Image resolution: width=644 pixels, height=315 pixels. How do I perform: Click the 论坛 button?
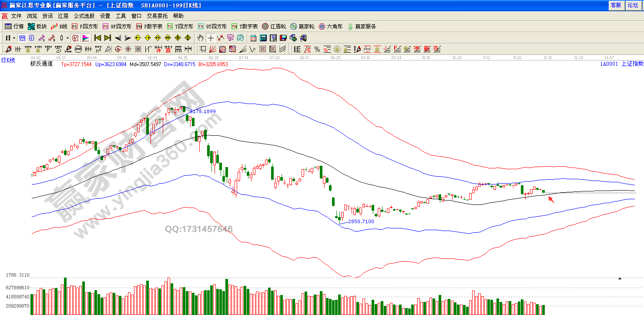click(x=632, y=5)
